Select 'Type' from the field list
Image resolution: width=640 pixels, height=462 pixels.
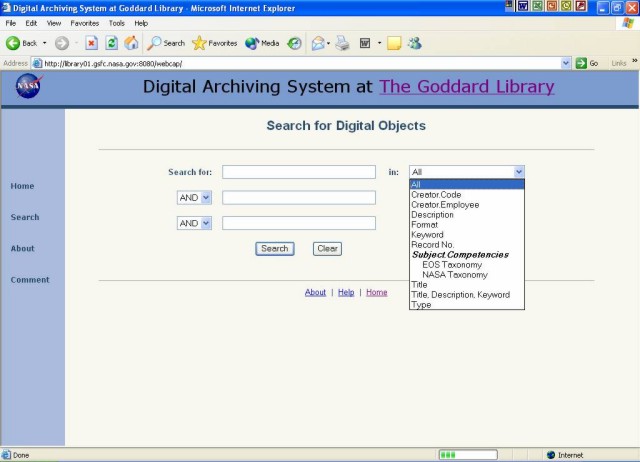point(467,304)
